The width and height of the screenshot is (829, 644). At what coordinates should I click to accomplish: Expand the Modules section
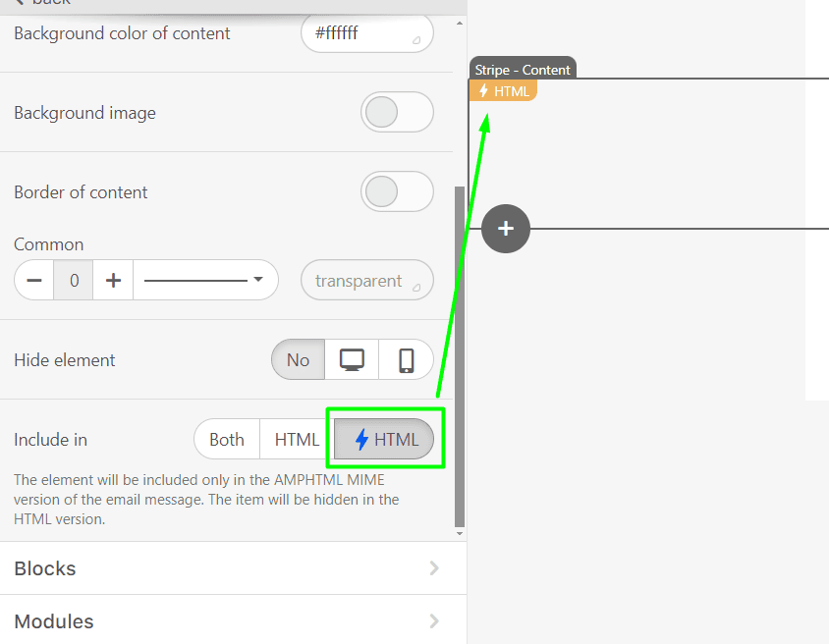click(233, 620)
